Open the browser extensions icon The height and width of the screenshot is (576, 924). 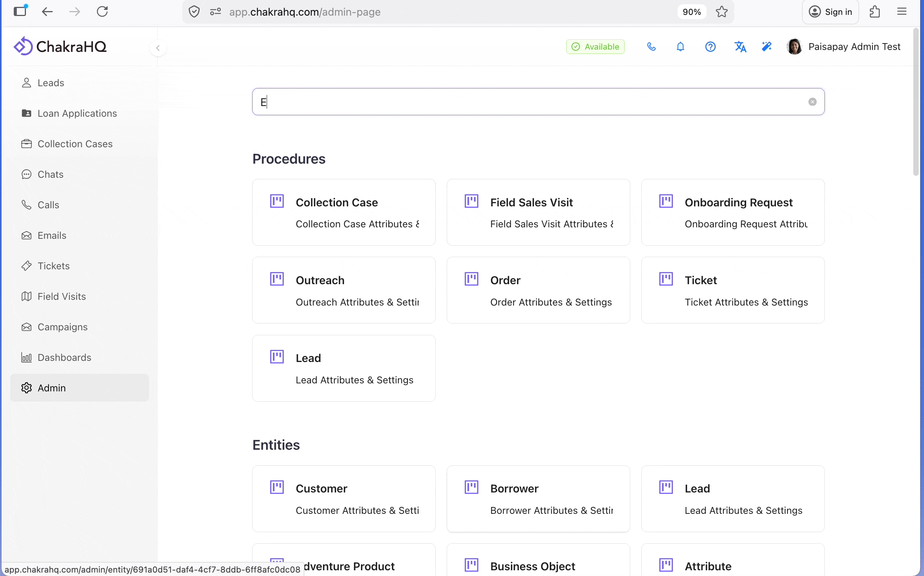coord(874,12)
